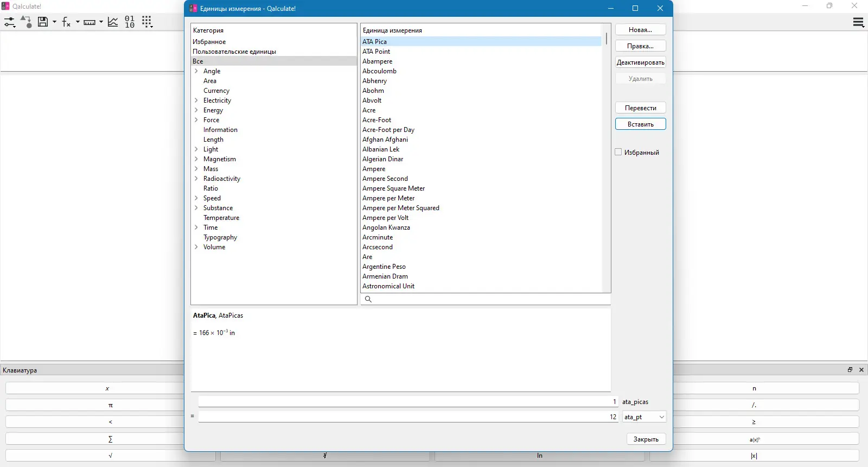Expand the Speed category
The height and width of the screenshot is (467, 868).
[196, 198]
